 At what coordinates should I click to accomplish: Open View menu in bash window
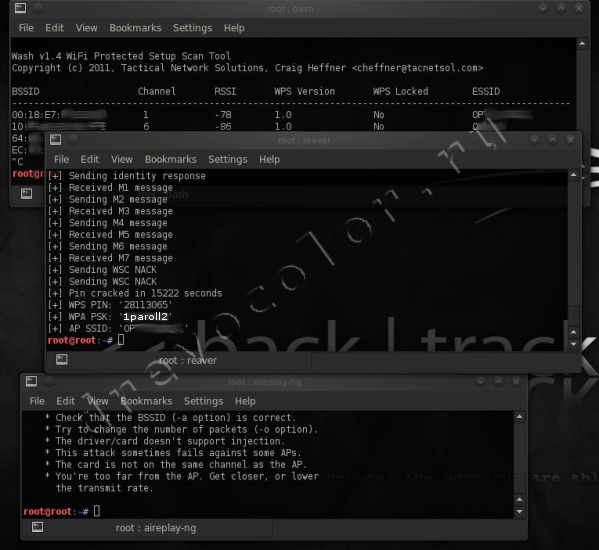[x=86, y=28]
